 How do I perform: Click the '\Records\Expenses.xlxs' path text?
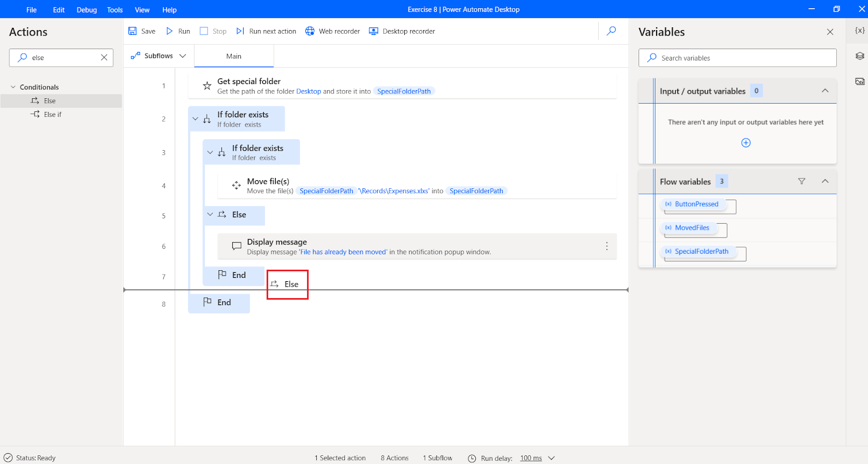click(394, 191)
